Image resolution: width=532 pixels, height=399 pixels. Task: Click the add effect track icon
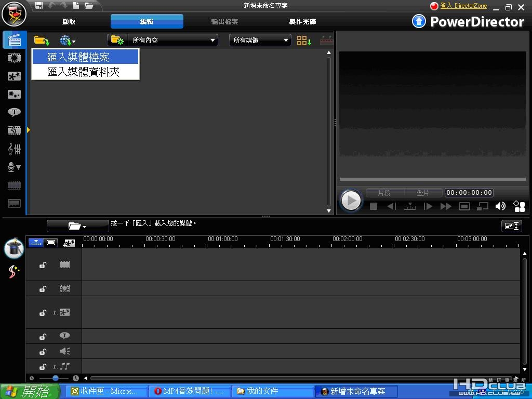tap(69, 243)
